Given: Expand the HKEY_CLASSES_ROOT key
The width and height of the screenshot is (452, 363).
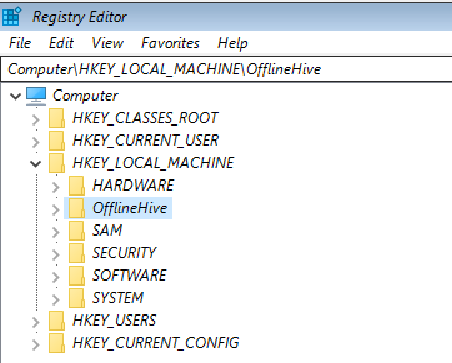Looking at the screenshot, I should point(35,119).
